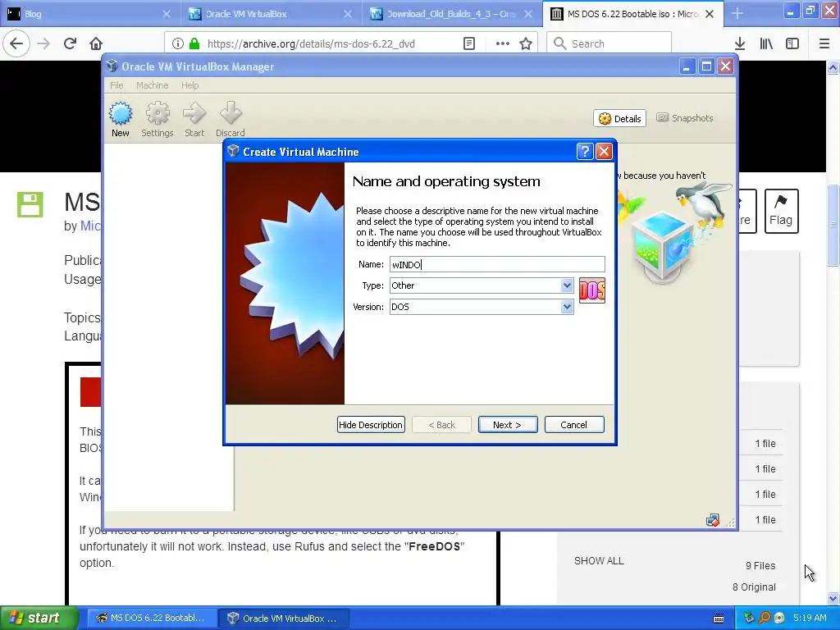Click the keyboard icon in the taskbar
This screenshot has height=630, width=840.
pos(719,619)
